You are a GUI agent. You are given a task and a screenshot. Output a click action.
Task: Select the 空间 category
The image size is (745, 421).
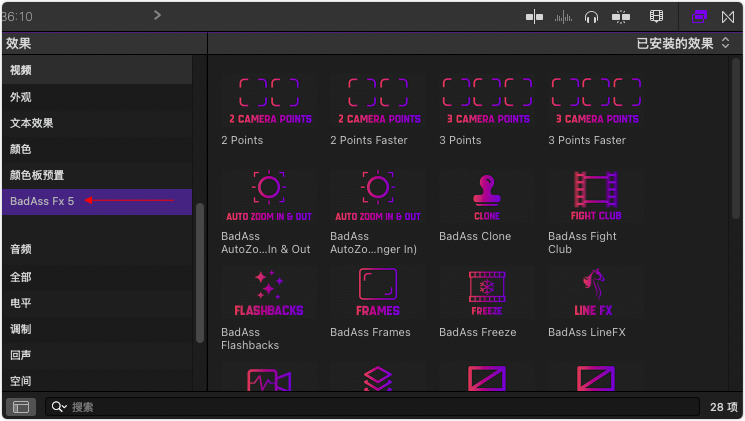tap(97, 381)
